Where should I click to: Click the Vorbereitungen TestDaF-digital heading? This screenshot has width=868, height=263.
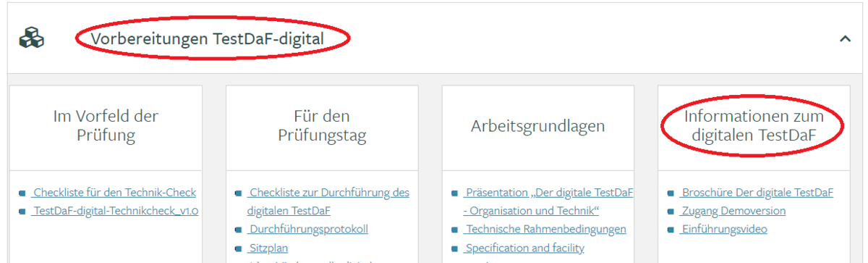coord(208,38)
